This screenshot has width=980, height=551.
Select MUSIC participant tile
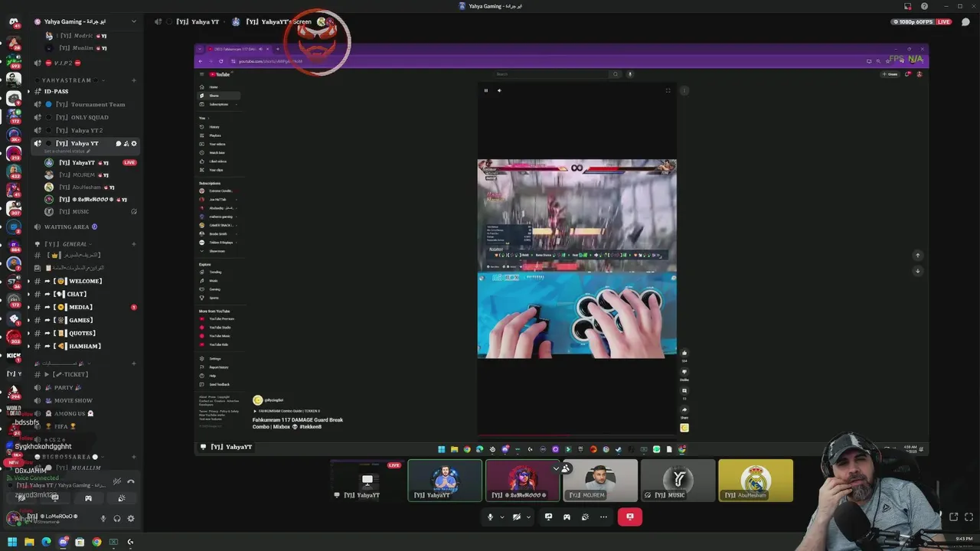(678, 481)
